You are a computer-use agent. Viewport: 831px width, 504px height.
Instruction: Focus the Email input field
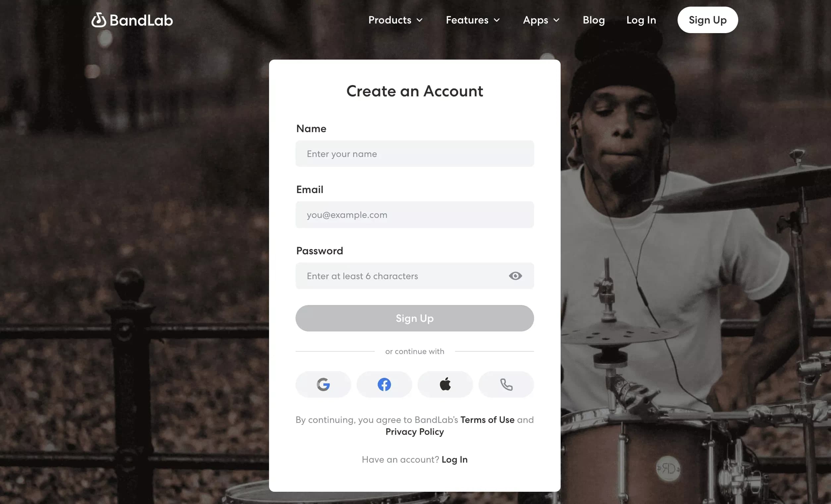coord(415,215)
